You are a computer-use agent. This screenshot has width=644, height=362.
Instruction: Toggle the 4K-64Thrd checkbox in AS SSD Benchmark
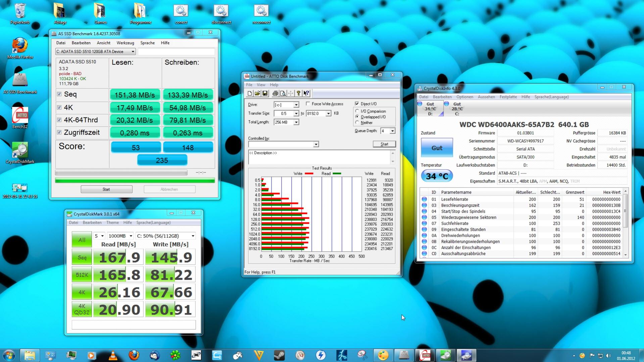click(59, 120)
